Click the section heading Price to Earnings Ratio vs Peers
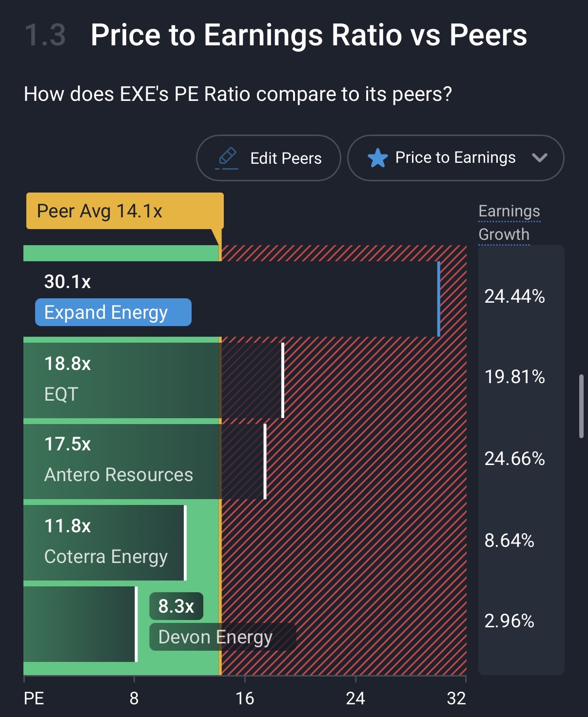The width and height of the screenshot is (588, 717). click(309, 35)
